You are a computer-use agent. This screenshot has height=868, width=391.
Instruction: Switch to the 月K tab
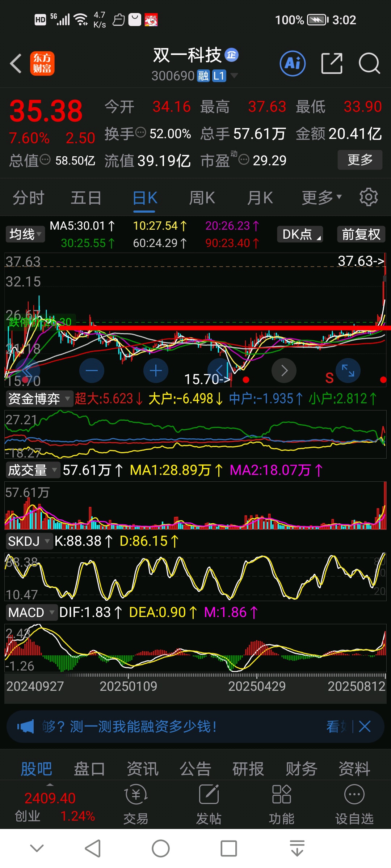[x=260, y=197]
